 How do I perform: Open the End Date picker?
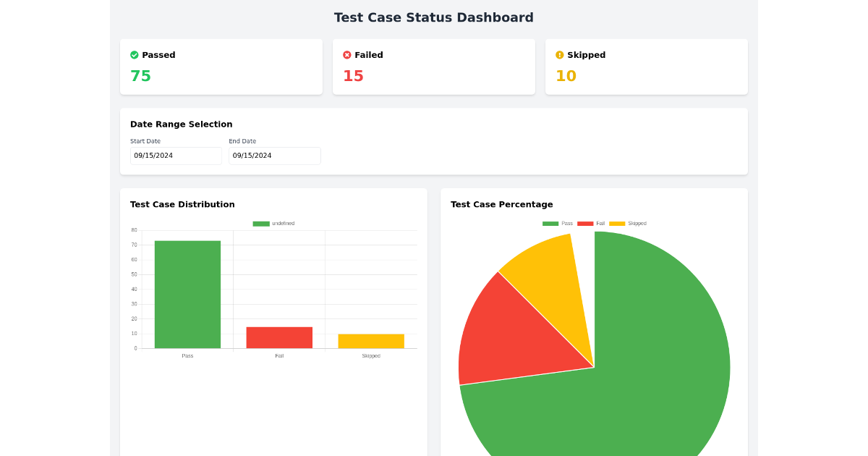tap(275, 156)
